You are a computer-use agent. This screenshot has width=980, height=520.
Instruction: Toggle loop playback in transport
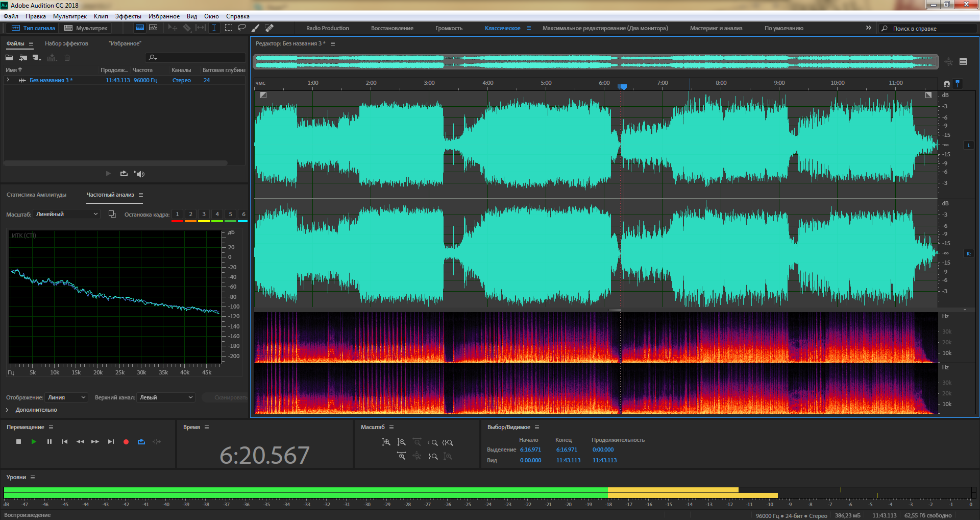[x=141, y=441]
